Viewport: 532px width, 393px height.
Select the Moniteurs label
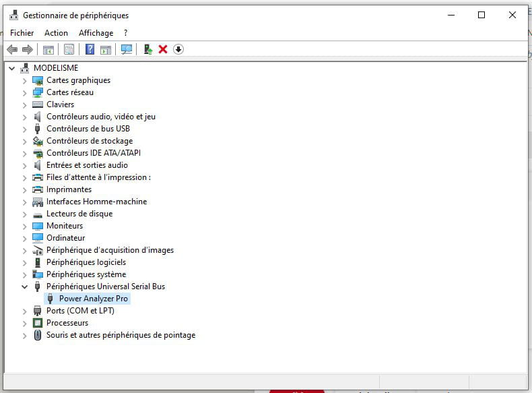(65, 226)
